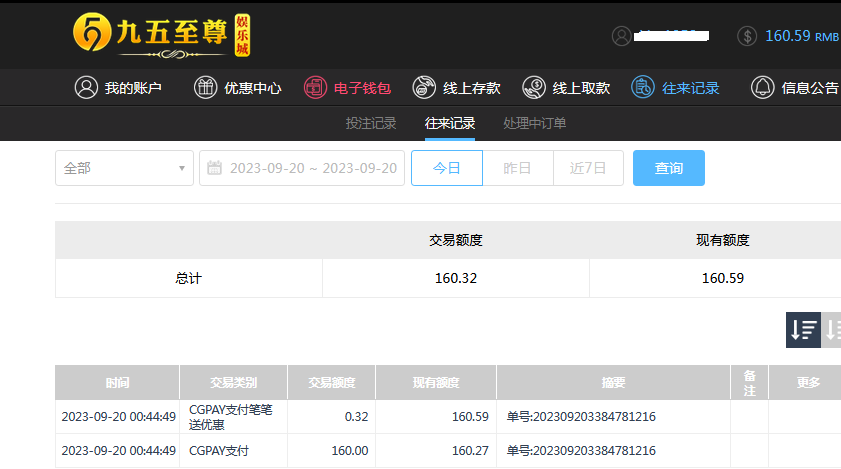Select the grey sort order icon
The height and width of the screenshot is (469, 841).
[x=831, y=329]
